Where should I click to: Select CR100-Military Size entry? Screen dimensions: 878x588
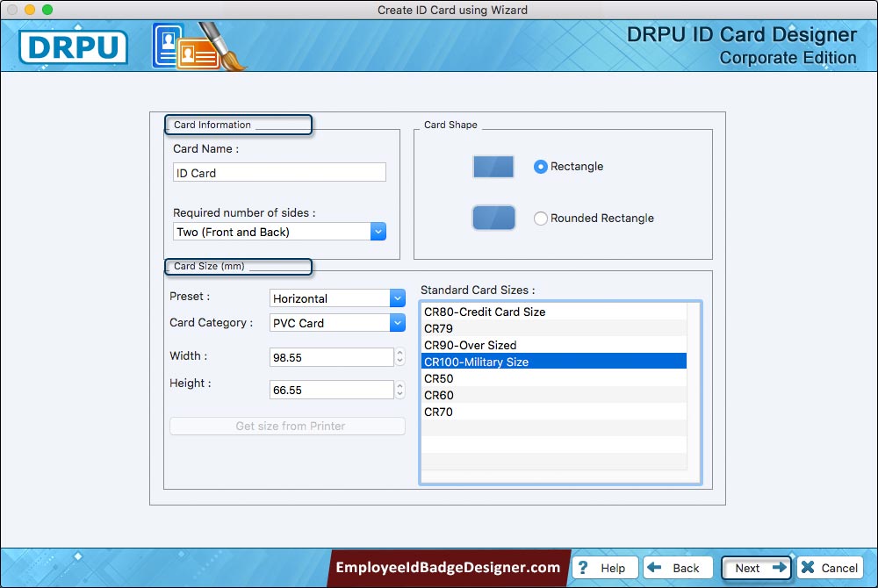pyautogui.click(x=554, y=362)
